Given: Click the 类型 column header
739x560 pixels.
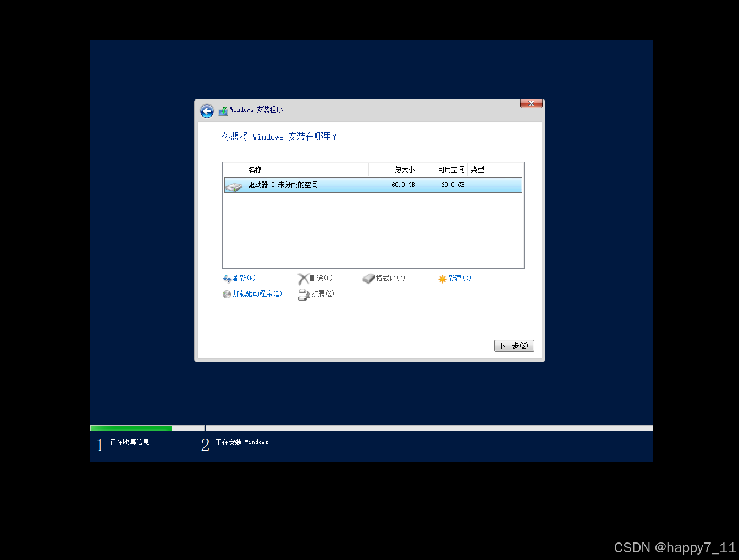Looking at the screenshot, I should (x=495, y=169).
